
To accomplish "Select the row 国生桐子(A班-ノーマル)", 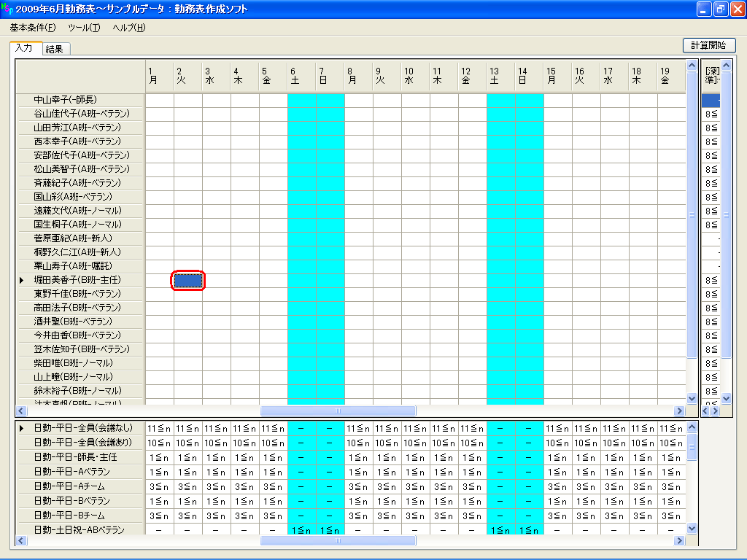I will point(80,225).
